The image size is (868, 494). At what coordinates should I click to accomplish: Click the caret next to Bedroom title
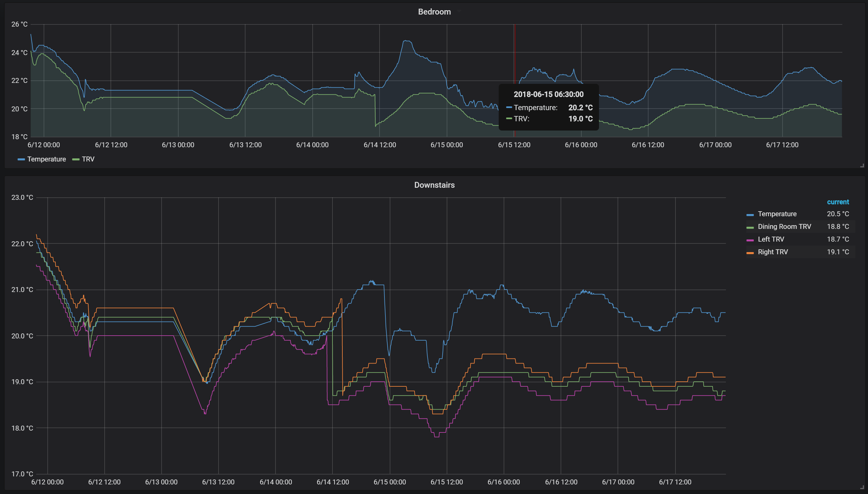click(459, 11)
